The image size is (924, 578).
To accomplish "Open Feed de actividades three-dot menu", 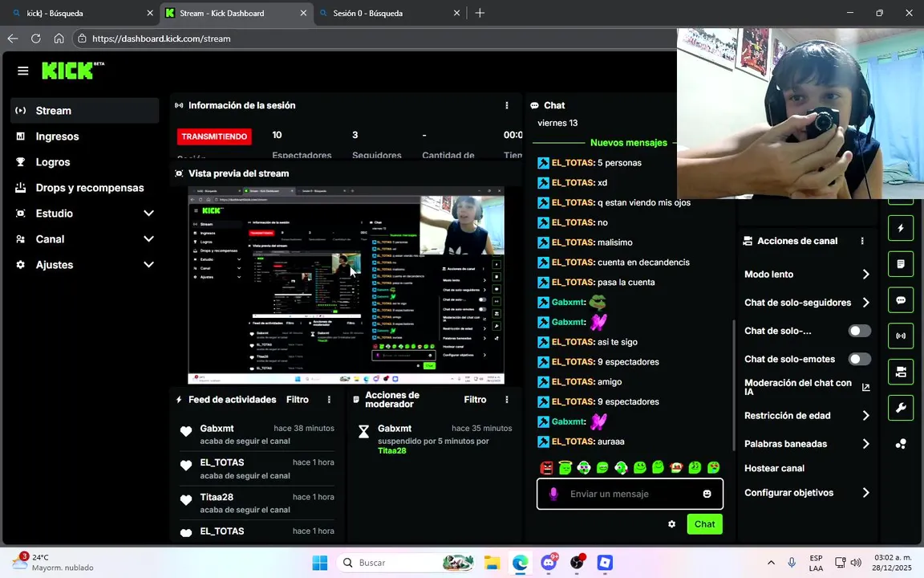I will [x=329, y=400].
